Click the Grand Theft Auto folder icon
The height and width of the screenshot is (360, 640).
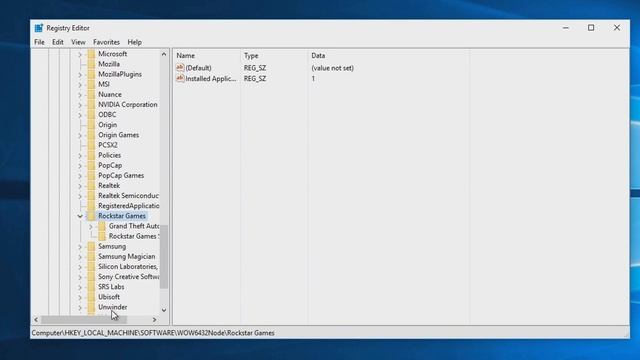(x=102, y=226)
